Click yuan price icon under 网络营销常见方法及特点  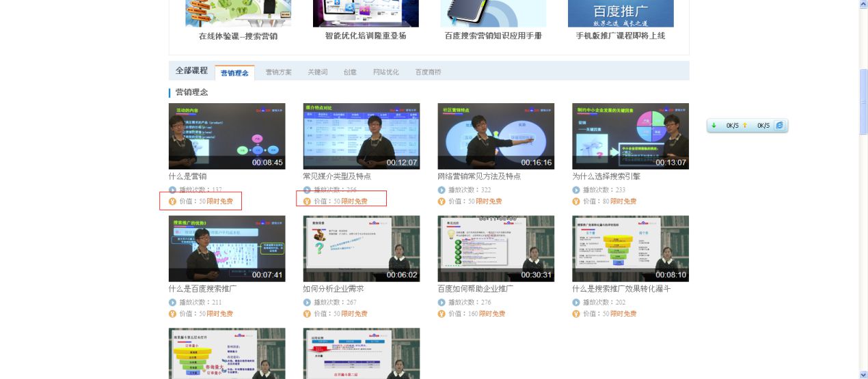[x=442, y=201]
